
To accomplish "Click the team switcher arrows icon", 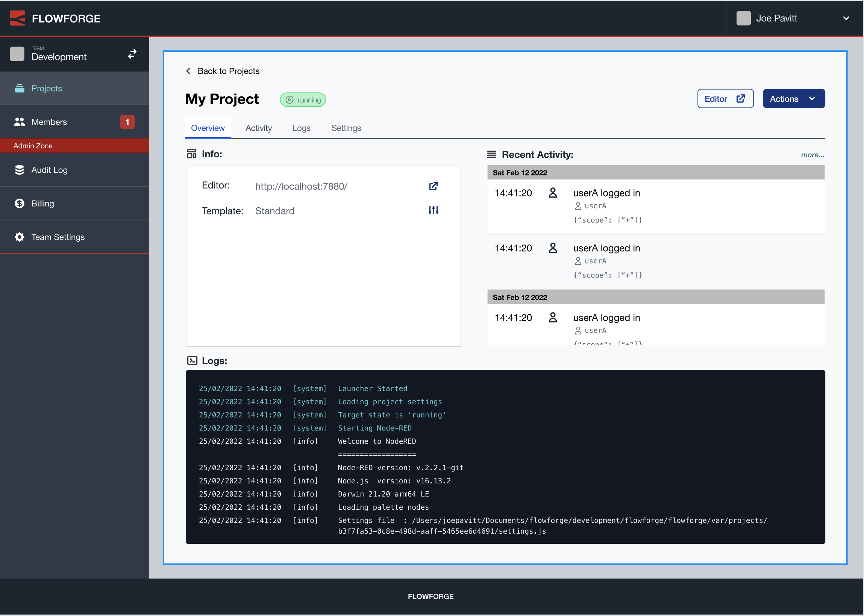I will [x=132, y=53].
